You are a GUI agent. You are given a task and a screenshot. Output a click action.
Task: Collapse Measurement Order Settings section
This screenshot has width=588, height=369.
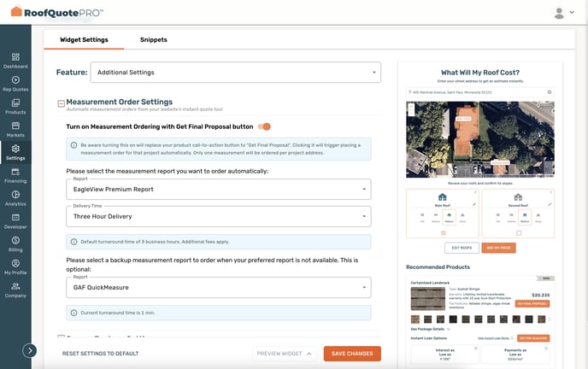click(62, 103)
